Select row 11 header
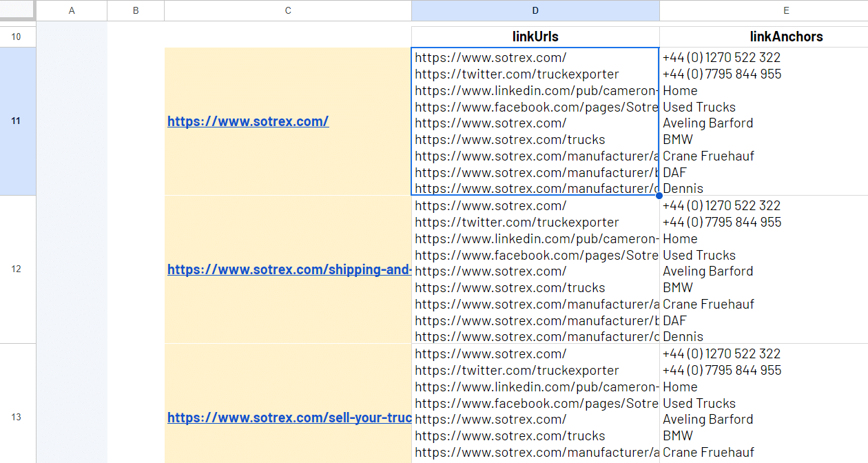Image resolution: width=868 pixels, height=463 pixels. point(17,121)
